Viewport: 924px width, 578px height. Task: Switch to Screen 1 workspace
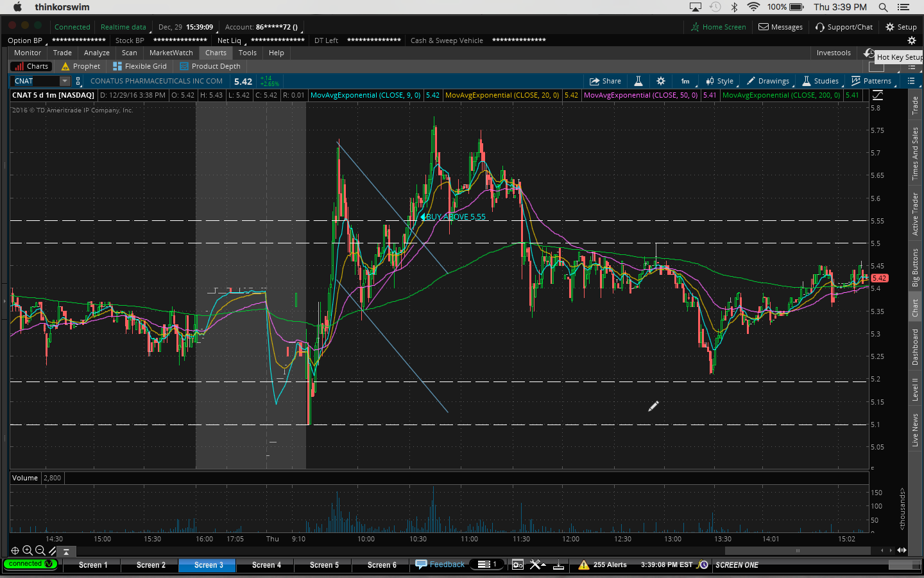pos(93,565)
